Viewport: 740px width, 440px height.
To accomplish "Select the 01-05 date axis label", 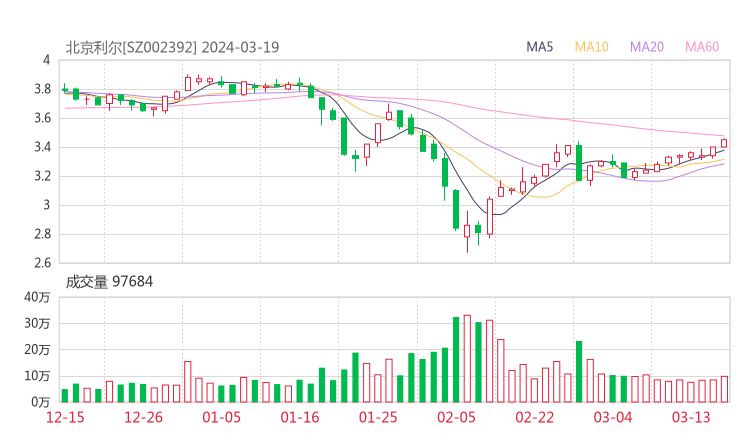I will pos(221,417).
